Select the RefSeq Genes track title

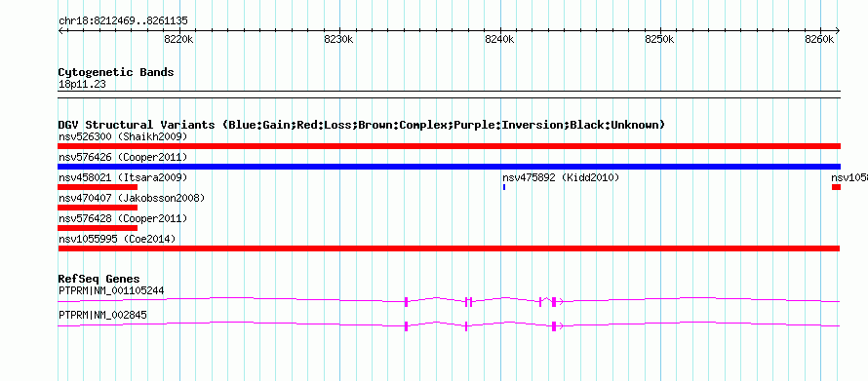coord(99,279)
